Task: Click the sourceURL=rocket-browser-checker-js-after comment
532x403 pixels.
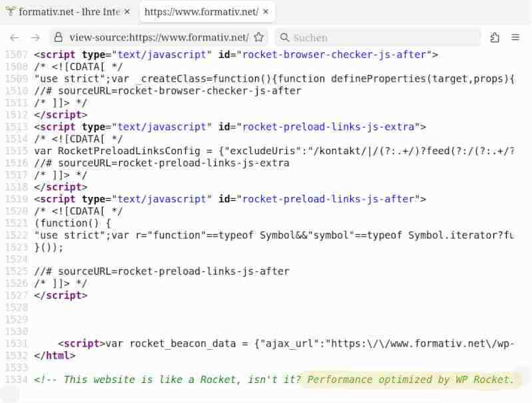Action: (168, 91)
